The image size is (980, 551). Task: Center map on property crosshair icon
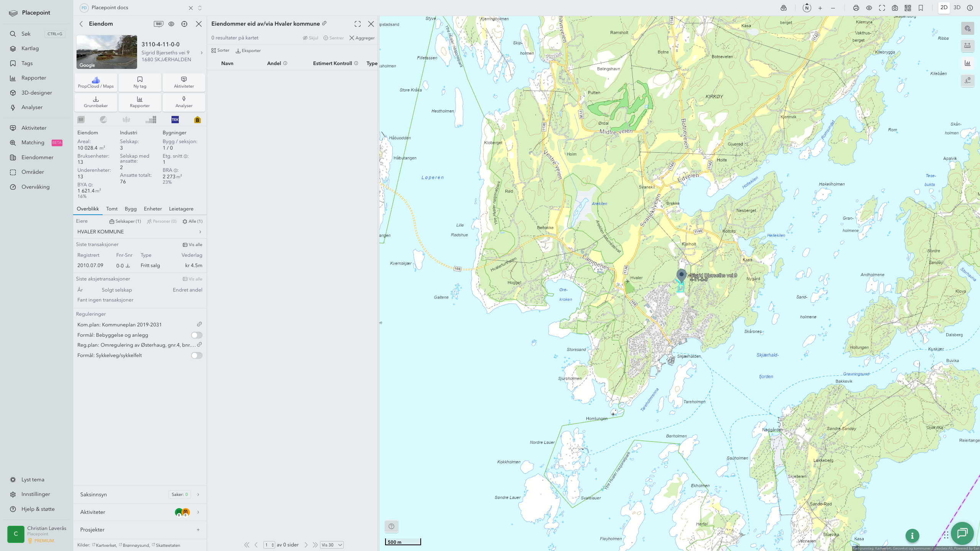[x=185, y=24]
